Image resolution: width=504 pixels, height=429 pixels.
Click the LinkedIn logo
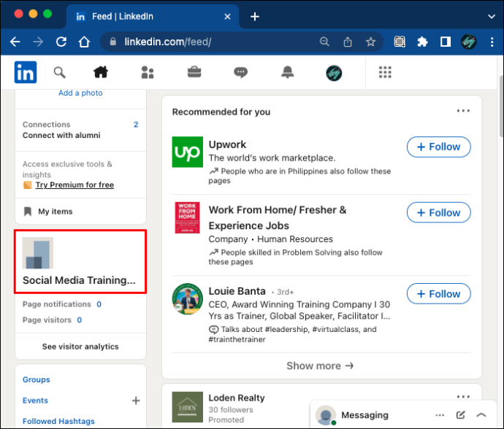click(x=26, y=71)
